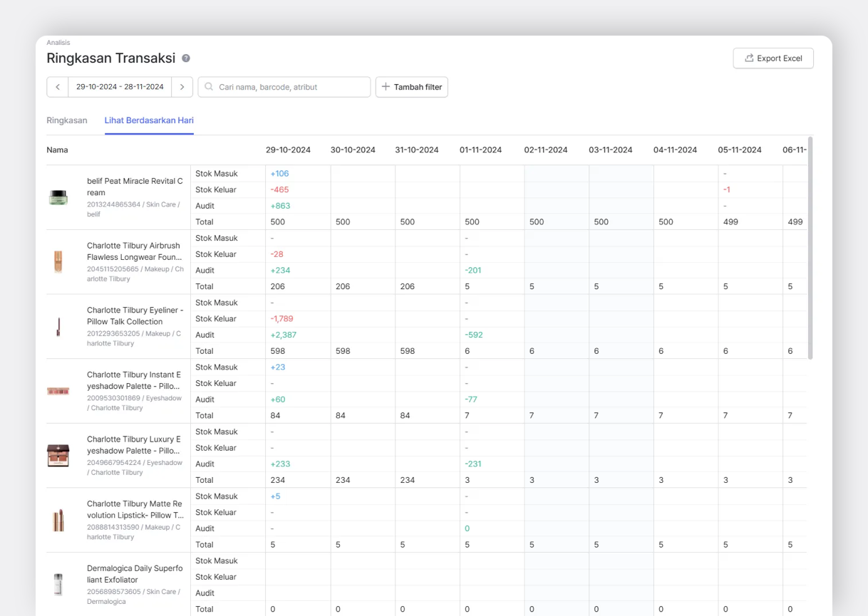Switch to the Ringkasan tab
Screen dimensions: 868x616
[67, 120]
